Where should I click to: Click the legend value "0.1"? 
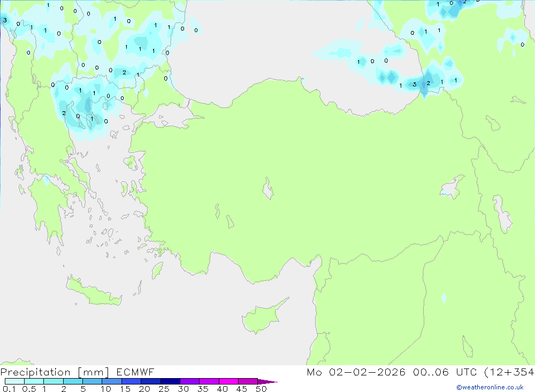coord(9,389)
